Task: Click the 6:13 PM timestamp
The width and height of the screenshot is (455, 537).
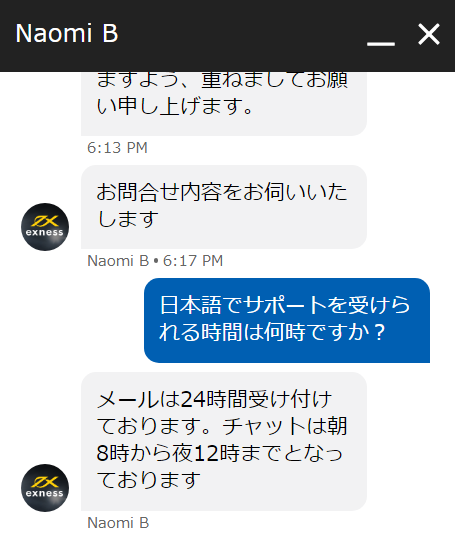Action: 117,148
